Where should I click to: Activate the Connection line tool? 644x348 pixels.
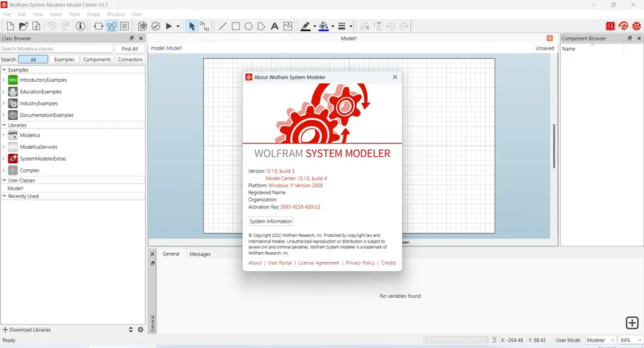[204, 26]
